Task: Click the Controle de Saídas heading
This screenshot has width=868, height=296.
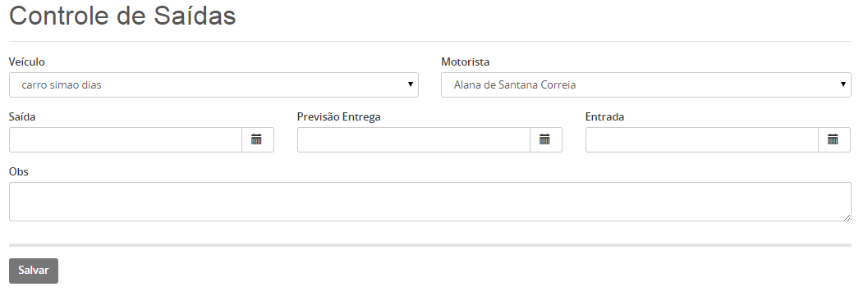Action: 122,16
